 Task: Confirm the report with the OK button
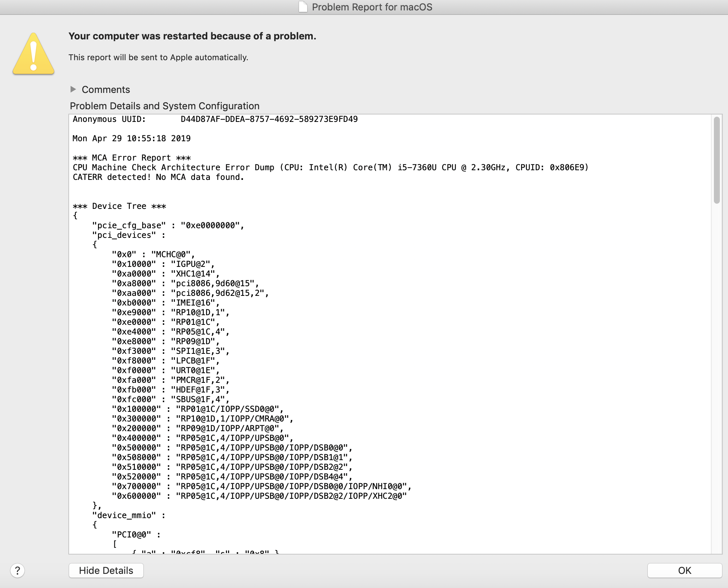click(x=684, y=571)
